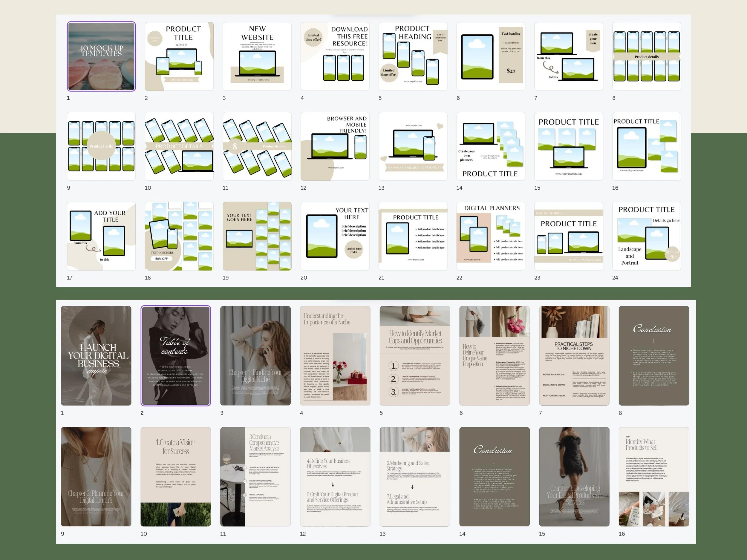Open Identify What Products to Sell page
Screen dimensions: 747x560
[654, 477]
